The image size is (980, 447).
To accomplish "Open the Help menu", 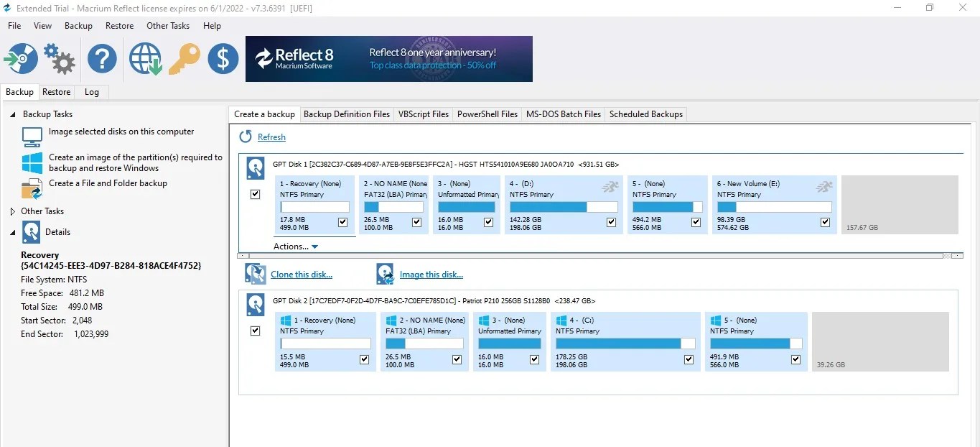I will point(212,26).
